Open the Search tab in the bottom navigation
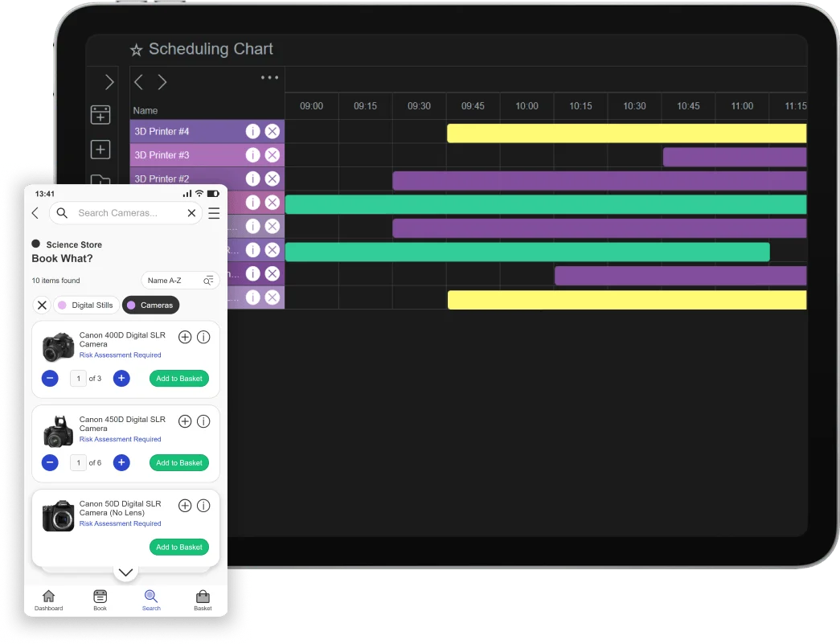The height and width of the screenshot is (644, 840). pyautogui.click(x=151, y=598)
